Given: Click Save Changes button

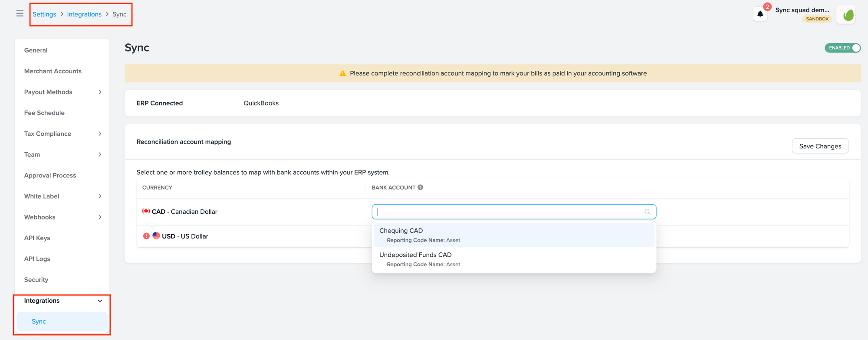Looking at the screenshot, I should pyautogui.click(x=820, y=146).
